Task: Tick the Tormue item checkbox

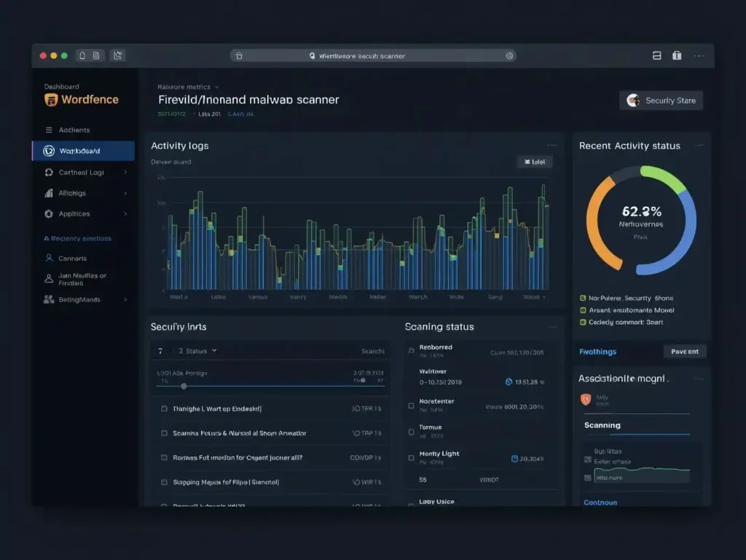Action: click(410, 430)
